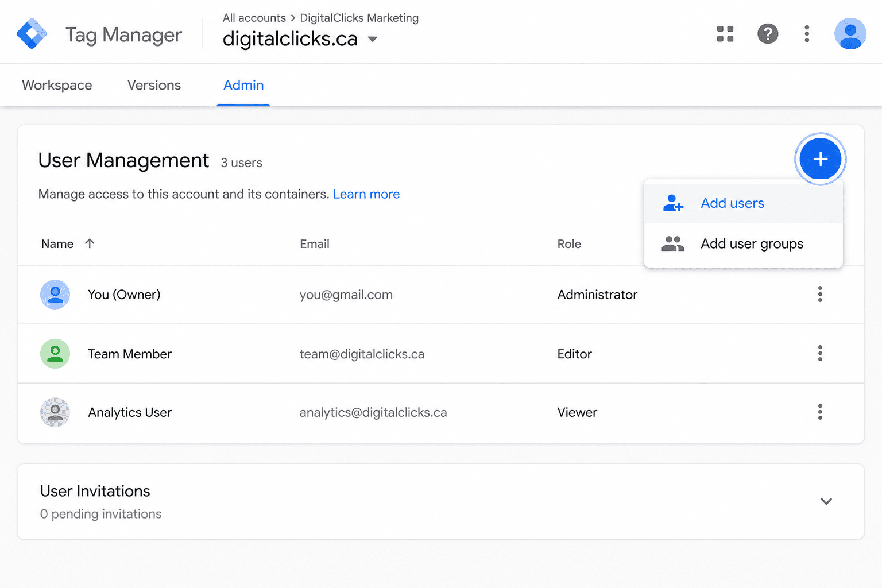Click the add-person icon beside Add users
Screen dimensions: 882x588
pos(673,203)
